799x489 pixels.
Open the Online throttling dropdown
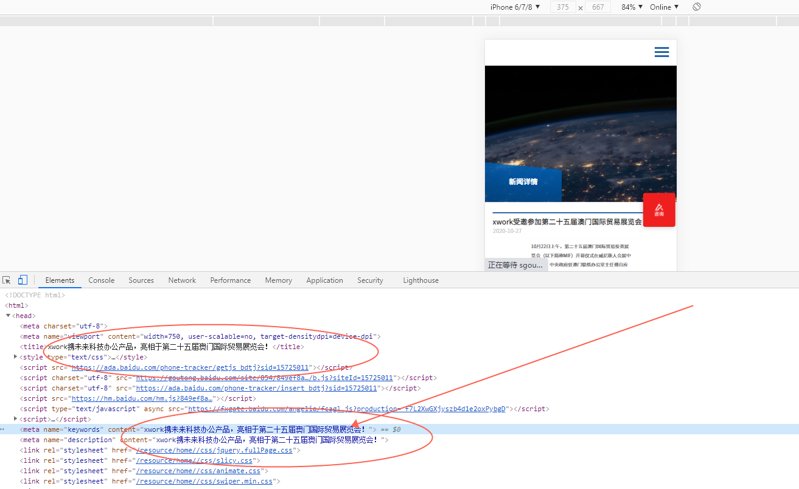tap(664, 7)
